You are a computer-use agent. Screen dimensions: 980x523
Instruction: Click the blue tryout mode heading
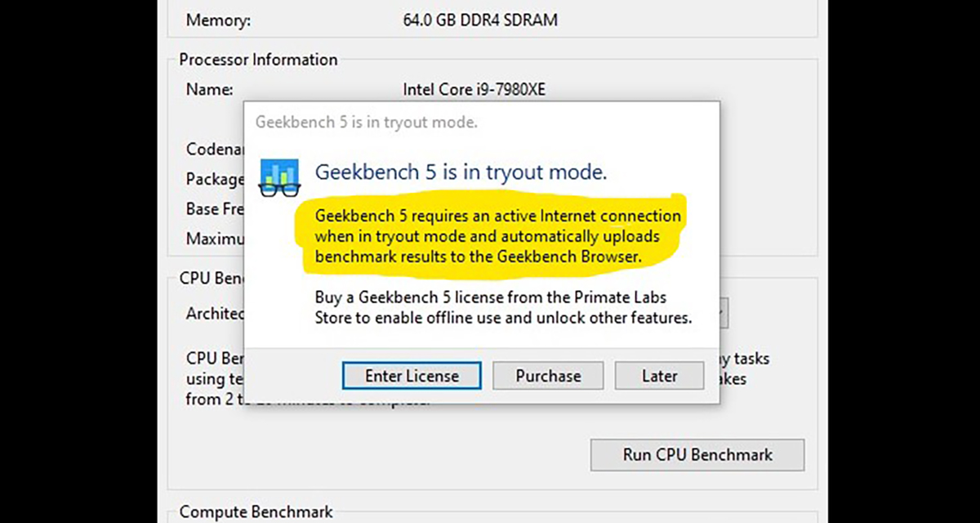pyautogui.click(x=461, y=172)
